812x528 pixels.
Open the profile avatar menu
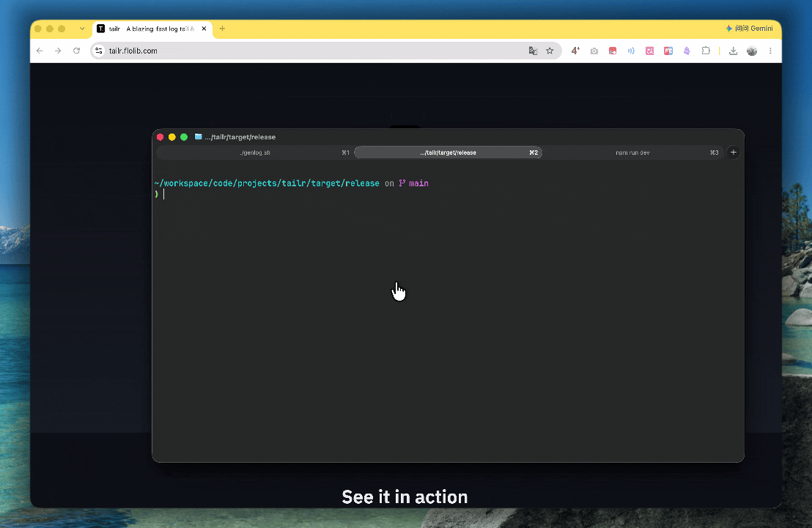tap(752, 51)
